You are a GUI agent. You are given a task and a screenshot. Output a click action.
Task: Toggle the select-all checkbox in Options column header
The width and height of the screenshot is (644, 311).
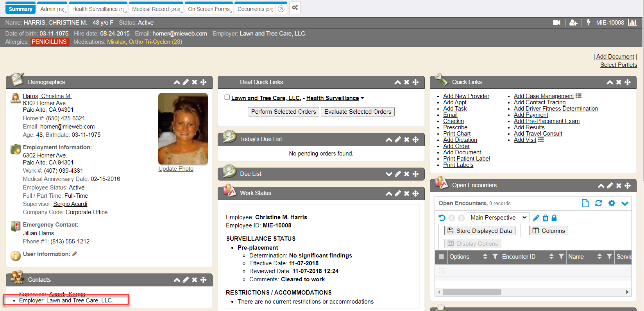point(441,257)
